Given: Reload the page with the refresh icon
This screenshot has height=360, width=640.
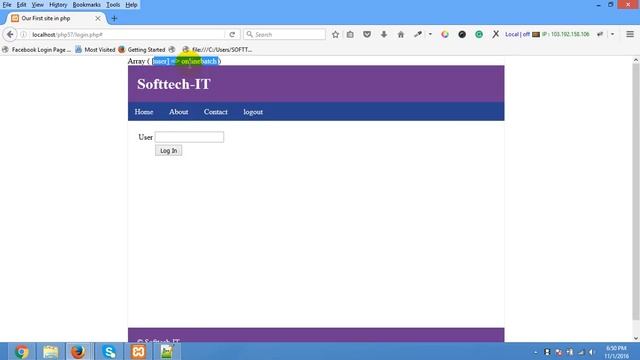Looking at the screenshot, I should coord(232,35).
